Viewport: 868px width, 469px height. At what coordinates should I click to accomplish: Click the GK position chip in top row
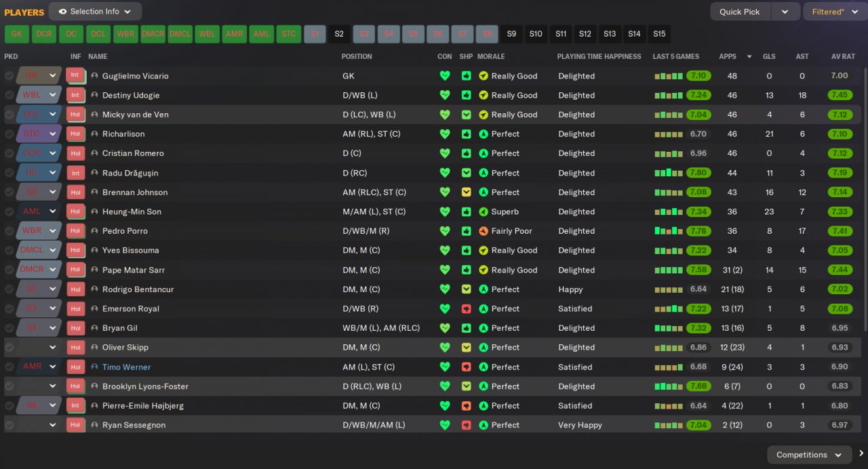pos(16,34)
